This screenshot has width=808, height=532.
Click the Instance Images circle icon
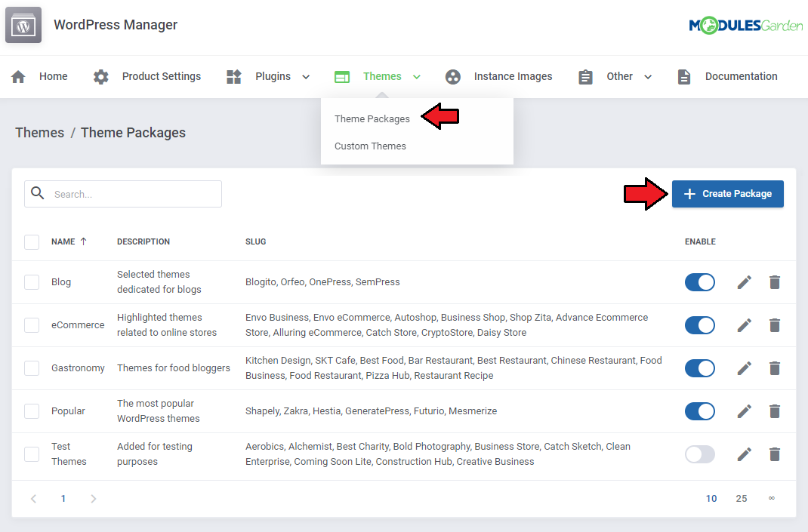(452, 77)
